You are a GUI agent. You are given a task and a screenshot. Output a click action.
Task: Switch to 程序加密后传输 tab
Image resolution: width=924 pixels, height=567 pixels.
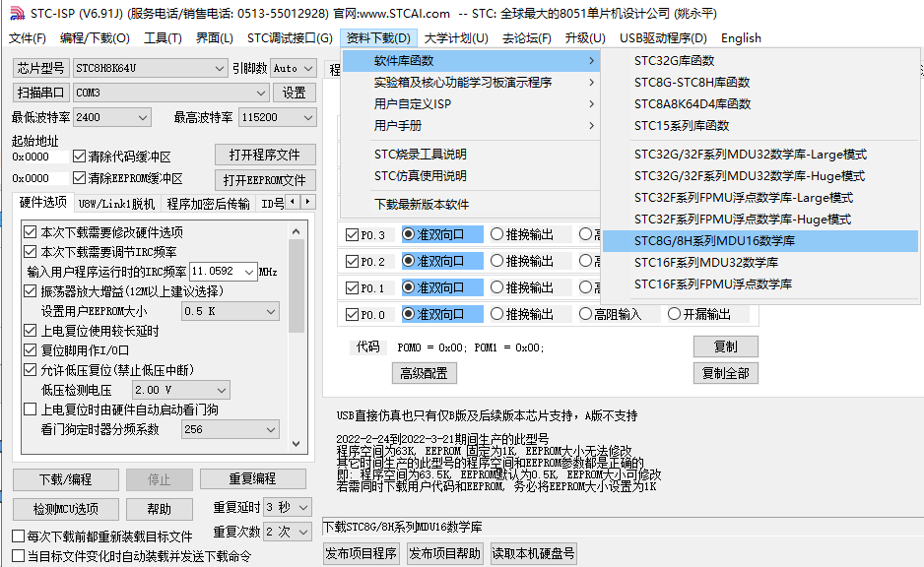208,204
